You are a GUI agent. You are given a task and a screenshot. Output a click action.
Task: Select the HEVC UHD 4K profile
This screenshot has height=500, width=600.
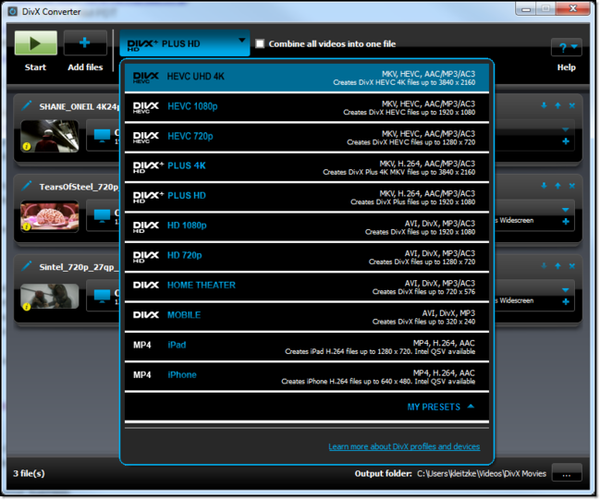click(x=307, y=78)
